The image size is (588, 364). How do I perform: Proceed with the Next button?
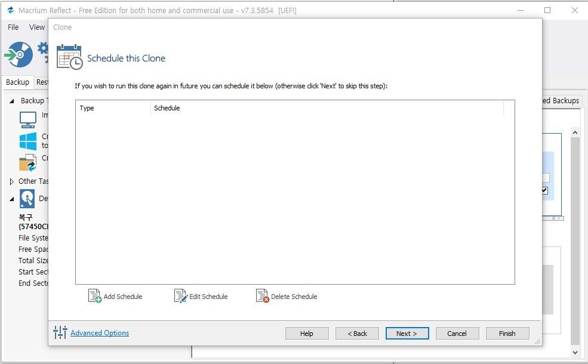tap(407, 333)
